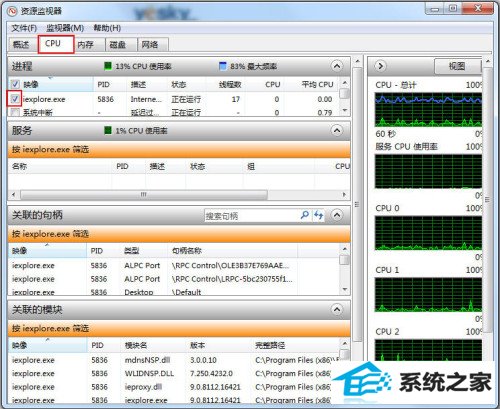This screenshot has height=409, width=500.
Task: Click services scrollbar left arrow
Action: [14, 194]
